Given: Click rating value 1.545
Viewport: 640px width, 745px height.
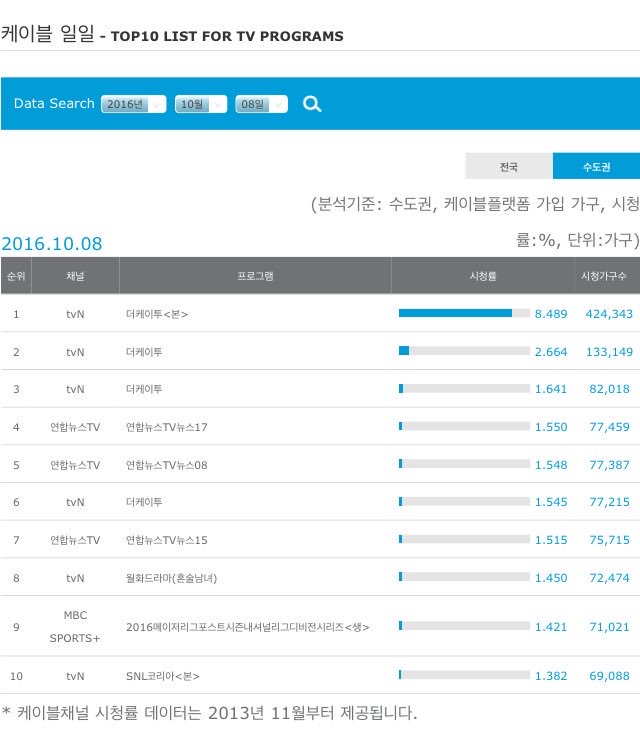Looking at the screenshot, I should click(551, 502).
